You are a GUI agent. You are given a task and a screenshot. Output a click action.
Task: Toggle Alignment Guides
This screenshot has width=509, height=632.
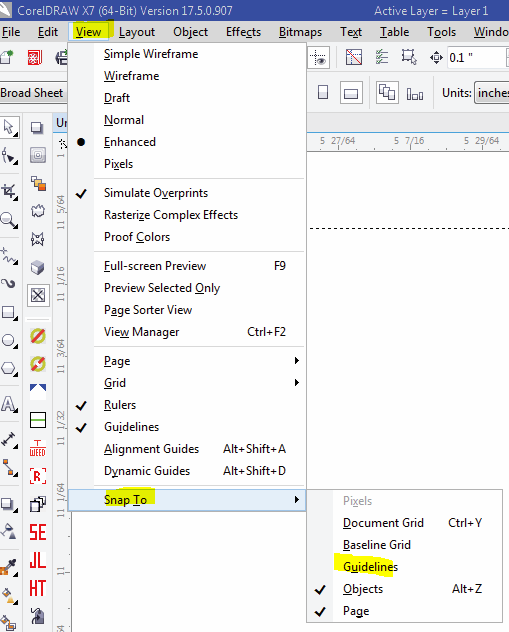point(187,449)
